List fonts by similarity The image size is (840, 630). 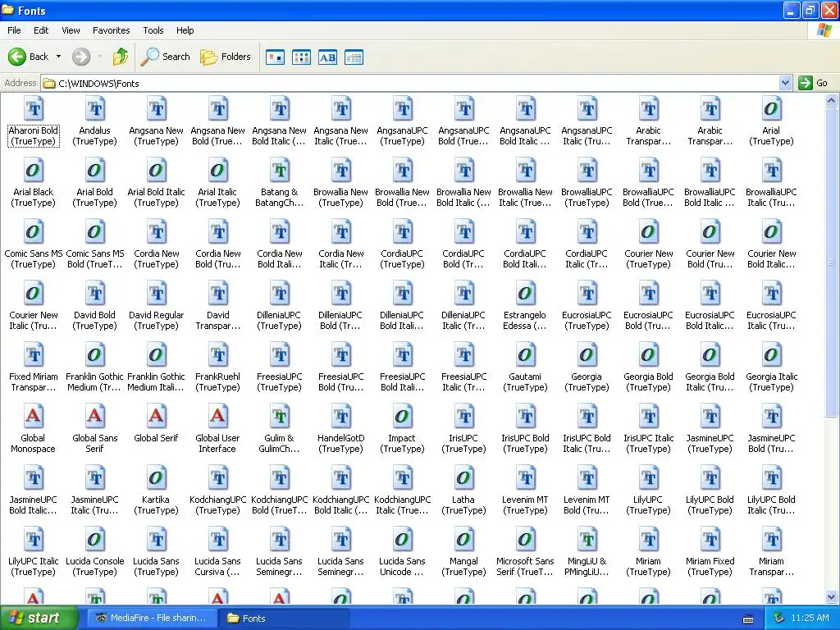[x=327, y=57]
